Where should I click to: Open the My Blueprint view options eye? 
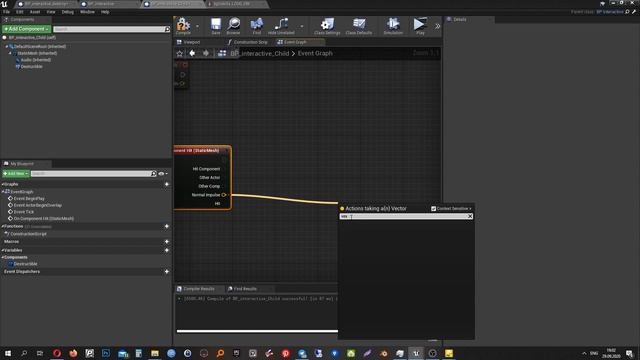point(162,173)
